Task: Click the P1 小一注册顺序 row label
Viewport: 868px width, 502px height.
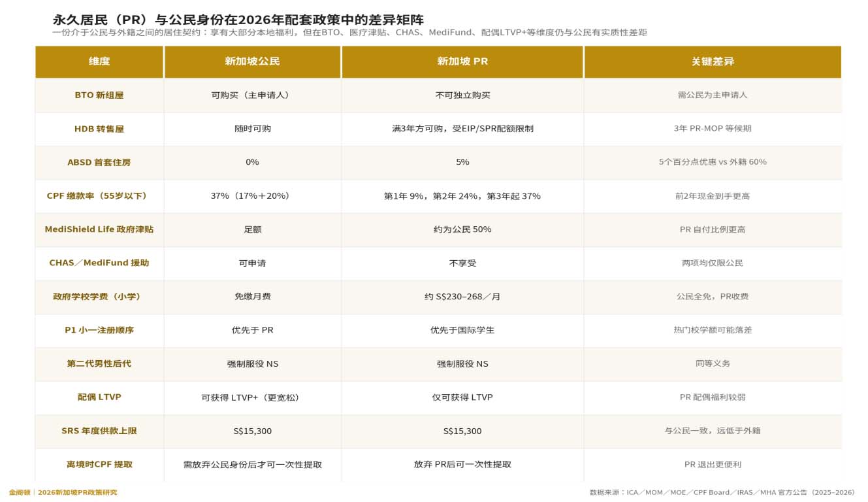Action: [99, 330]
